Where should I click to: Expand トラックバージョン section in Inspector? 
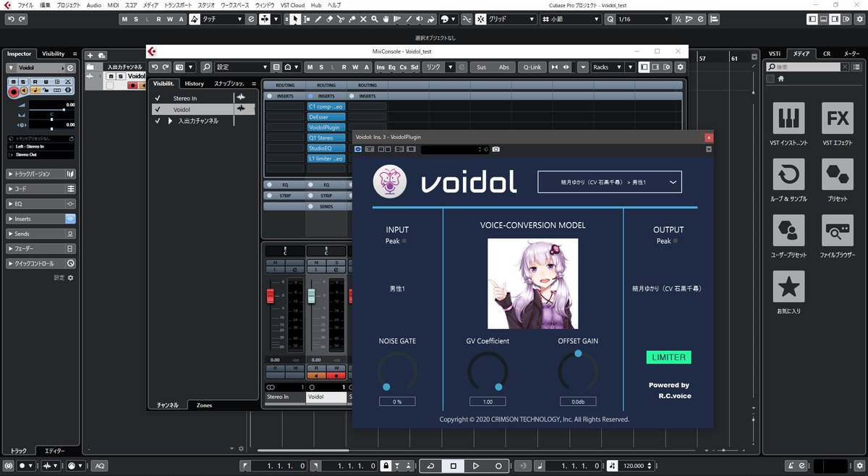point(41,174)
